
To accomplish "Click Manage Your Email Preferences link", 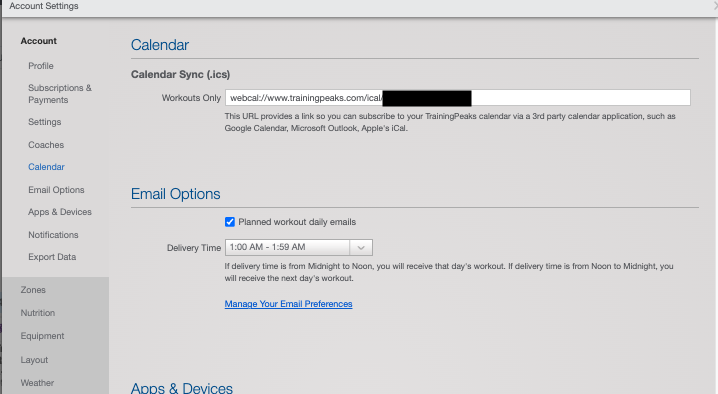I will point(288,304).
